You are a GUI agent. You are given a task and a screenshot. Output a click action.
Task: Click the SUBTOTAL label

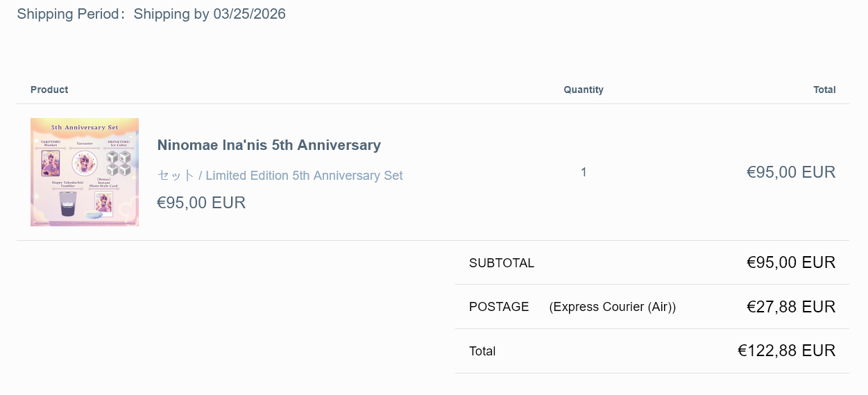tap(502, 263)
